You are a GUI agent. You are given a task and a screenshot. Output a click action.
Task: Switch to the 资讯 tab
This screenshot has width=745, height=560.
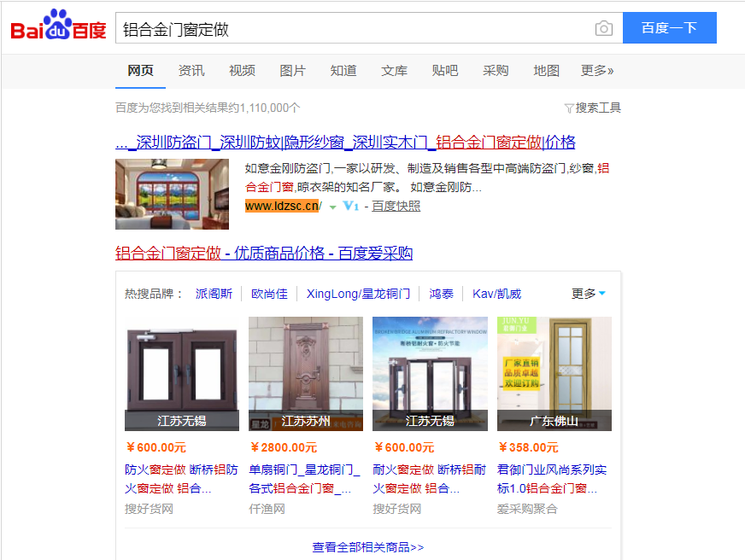point(191,71)
